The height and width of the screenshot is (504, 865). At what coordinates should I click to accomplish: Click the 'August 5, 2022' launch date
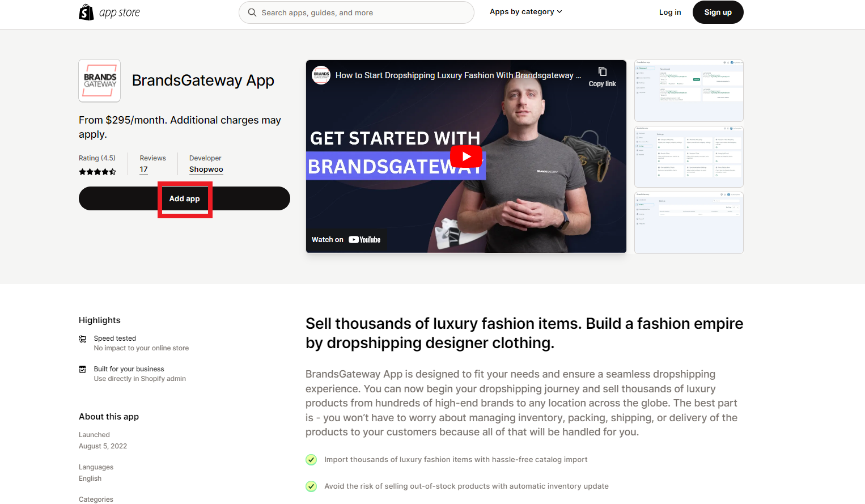[x=103, y=446]
